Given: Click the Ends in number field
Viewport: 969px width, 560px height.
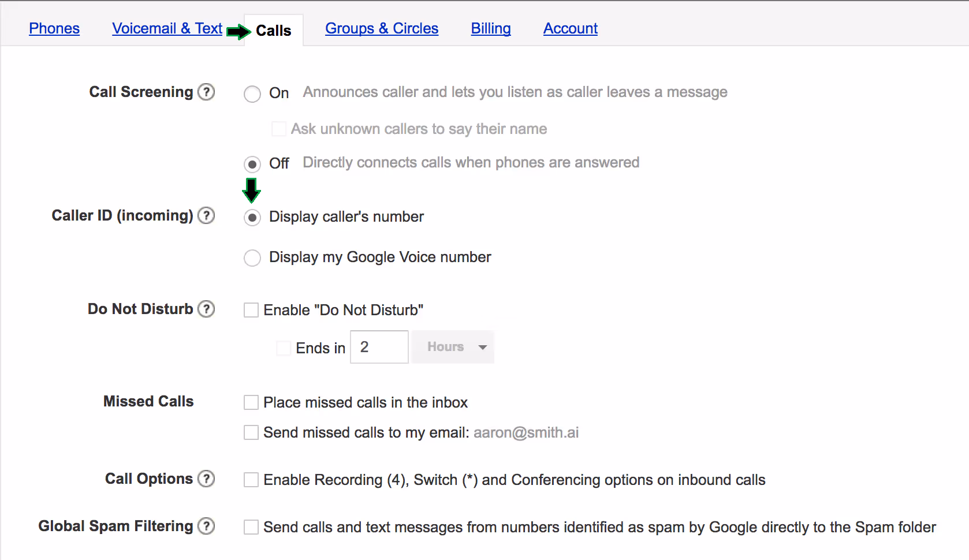Looking at the screenshot, I should click(379, 347).
